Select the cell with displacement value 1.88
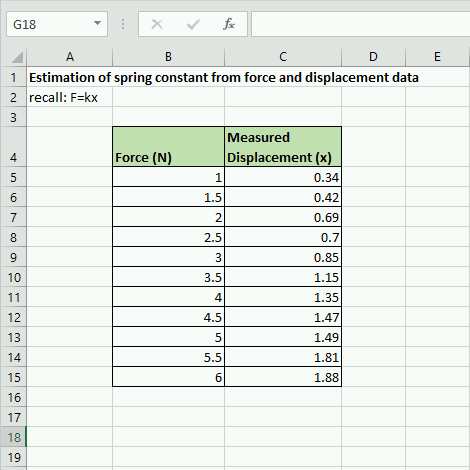This screenshot has width=470, height=470. pyautogui.click(x=283, y=377)
